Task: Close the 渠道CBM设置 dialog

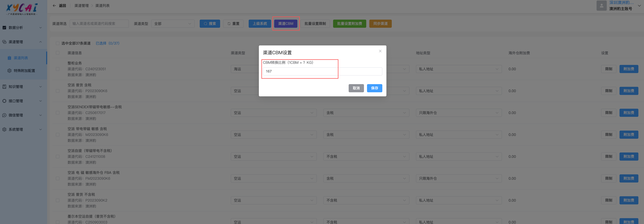Action: [380, 51]
